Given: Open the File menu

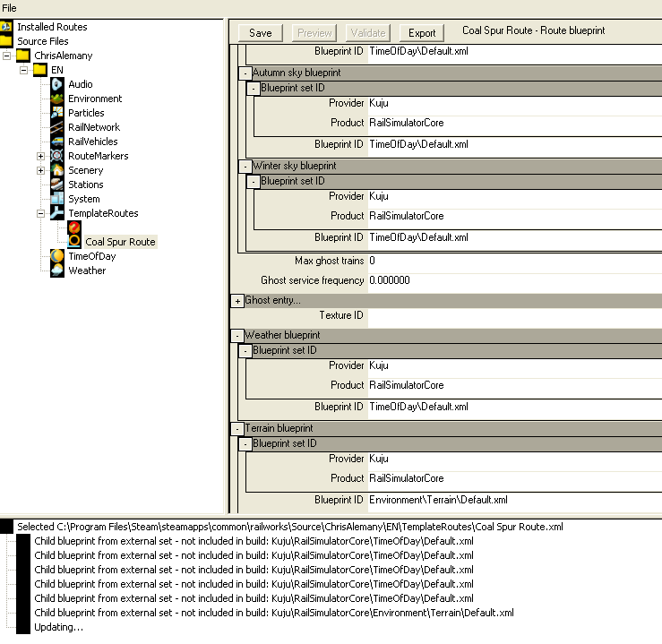Looking at the screenshot, I should coord(9,8).
